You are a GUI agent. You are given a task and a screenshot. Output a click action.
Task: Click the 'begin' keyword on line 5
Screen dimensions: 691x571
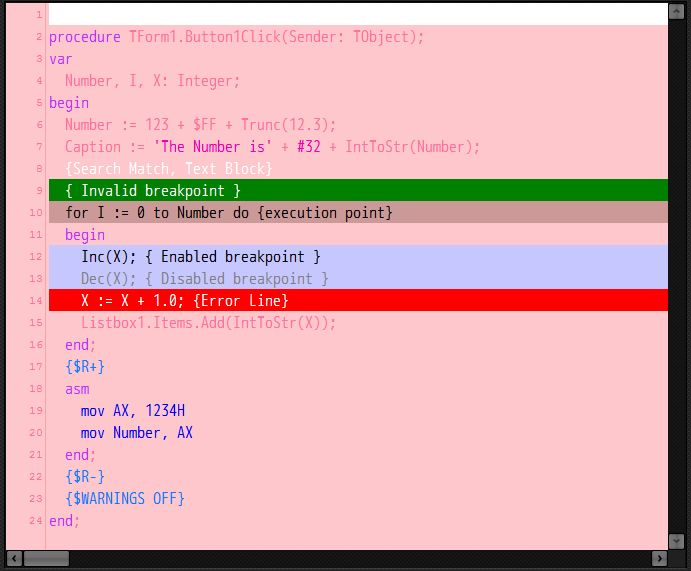click(x=69, y=103)
